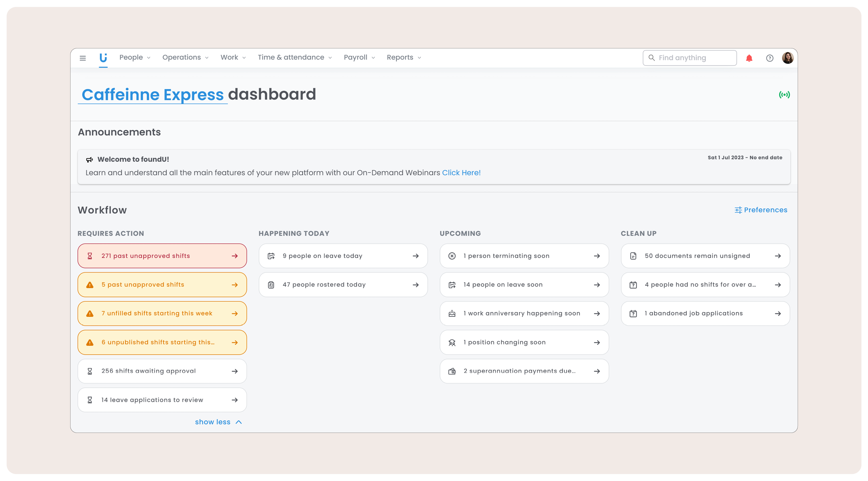
Task: Open the Reports menu
Action: (x=403, y=58)
